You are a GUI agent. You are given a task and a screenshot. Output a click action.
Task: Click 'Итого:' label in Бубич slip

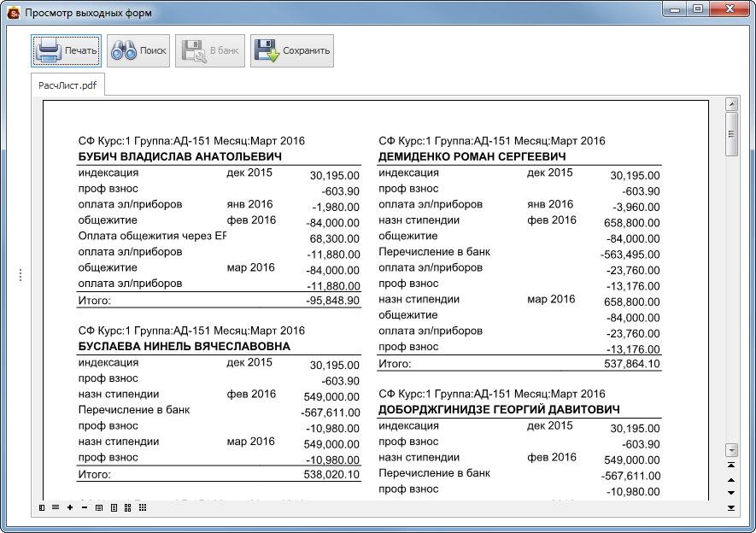click(x=95, y=301)
